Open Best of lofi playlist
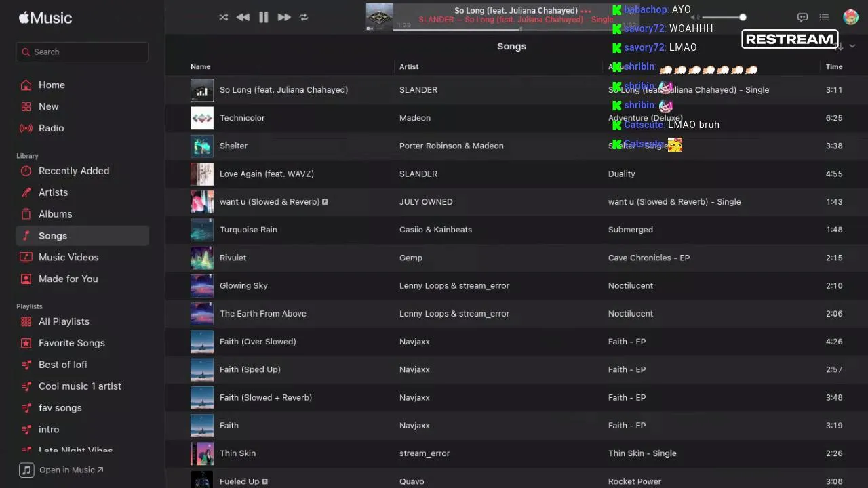The height and width of the screenshot is (488, 868). pos(82,365)
